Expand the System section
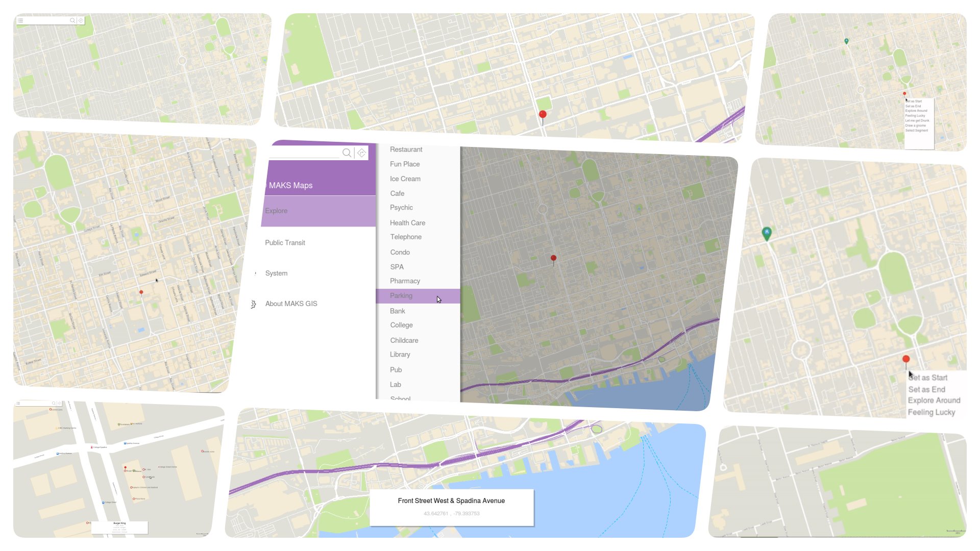Viewport: 980px width, 551px height. click(x=276, y=273)
